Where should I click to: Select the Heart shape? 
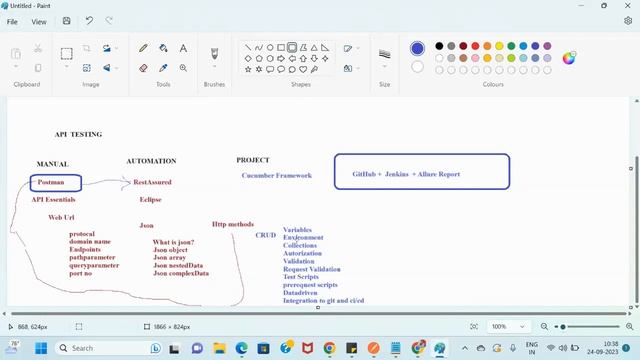pyautogui.click(x=303, y=69)
